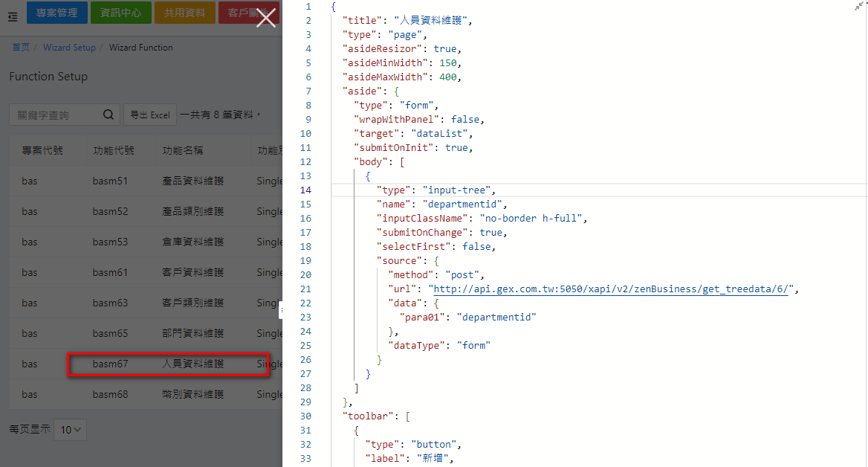Click the basm65 部門資料維護 row
Viewport: 868px width, 467px height.
(x=149, y=334)
